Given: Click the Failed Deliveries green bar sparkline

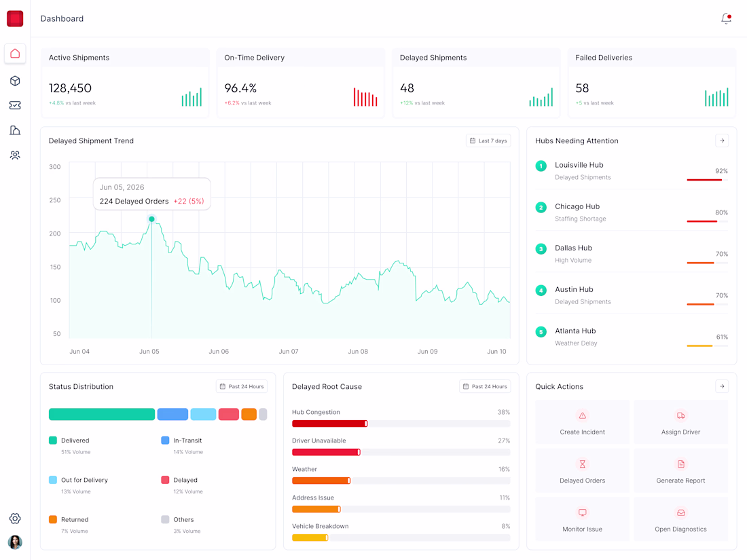Looking at the screenshot, I should pyautogui.click(x=716, y=96).
